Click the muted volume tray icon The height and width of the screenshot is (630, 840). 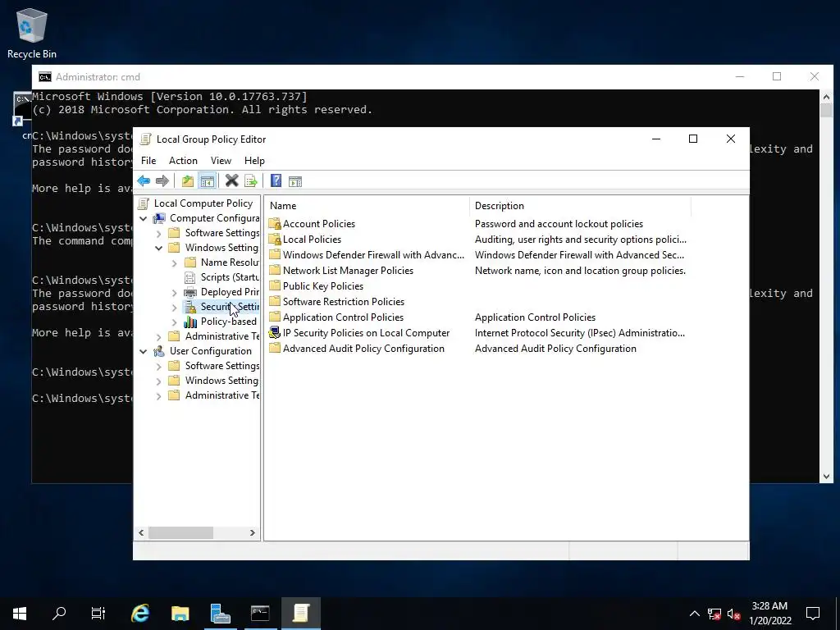tap(734, 614)
